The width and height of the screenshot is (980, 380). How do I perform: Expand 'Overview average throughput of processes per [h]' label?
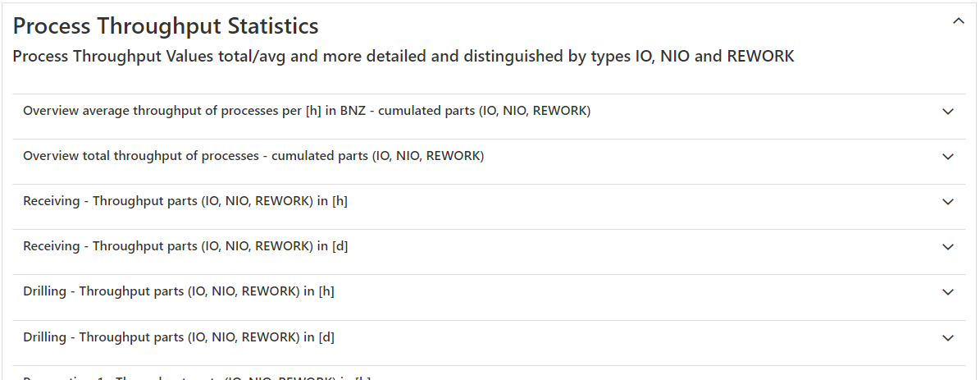point(306,111)
